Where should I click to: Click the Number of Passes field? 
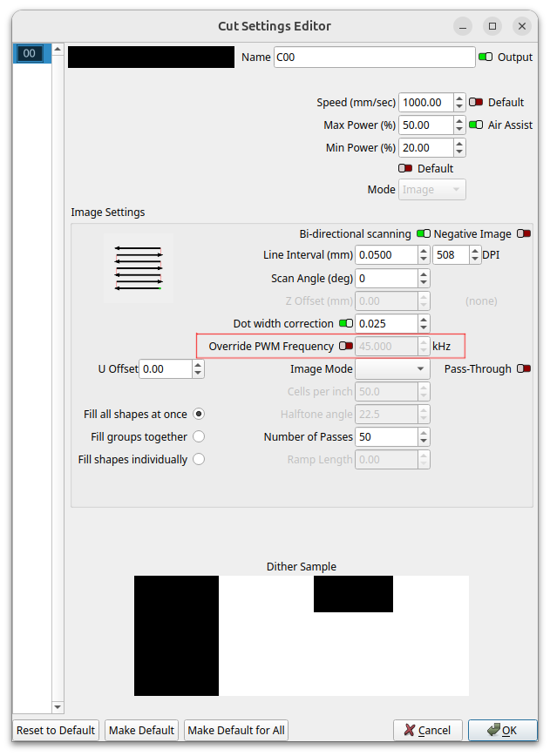[385, 436]
